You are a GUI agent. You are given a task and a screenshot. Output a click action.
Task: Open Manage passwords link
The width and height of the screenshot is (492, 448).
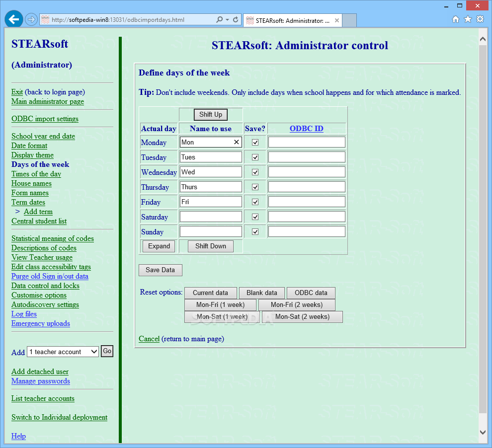click(41, 381)
